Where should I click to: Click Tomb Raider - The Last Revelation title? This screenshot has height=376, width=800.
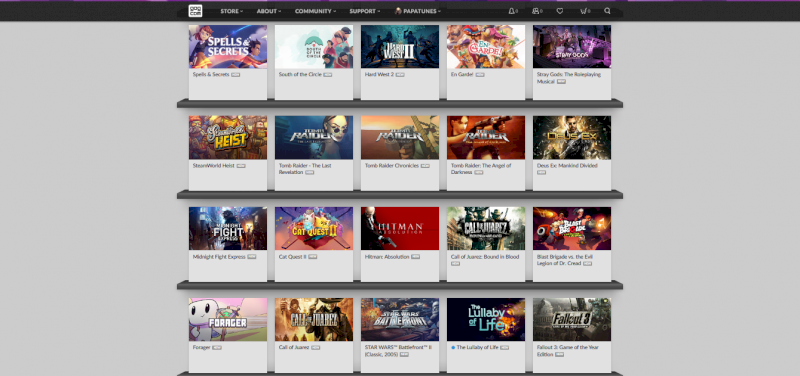tap(305, 169)
